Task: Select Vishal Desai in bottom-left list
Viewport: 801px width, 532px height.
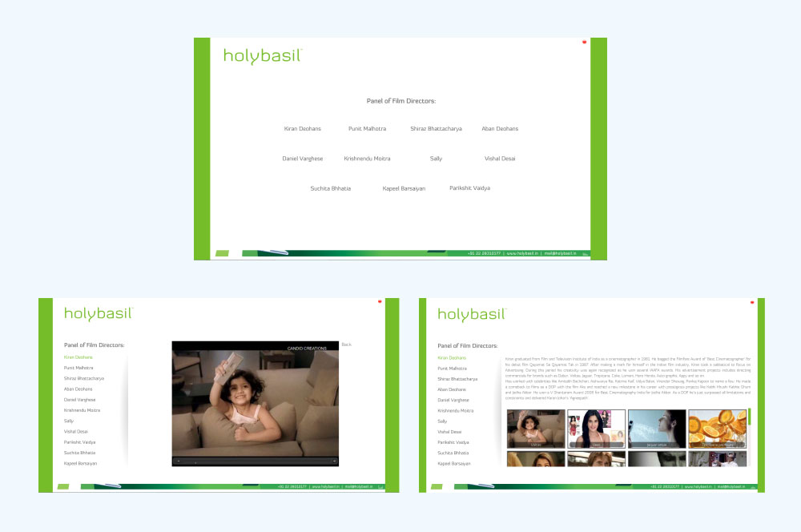Action: click(x=75, y=432)
